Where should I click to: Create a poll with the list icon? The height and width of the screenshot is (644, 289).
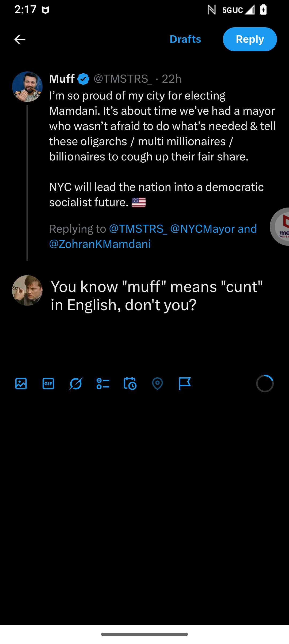click(x=103, y=384)
